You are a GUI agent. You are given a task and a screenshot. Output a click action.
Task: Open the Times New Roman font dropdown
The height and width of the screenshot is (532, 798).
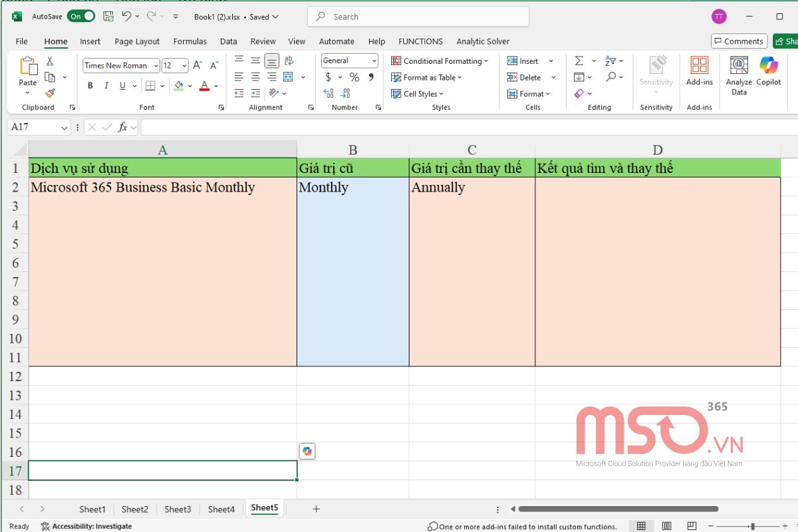(156, 66)
